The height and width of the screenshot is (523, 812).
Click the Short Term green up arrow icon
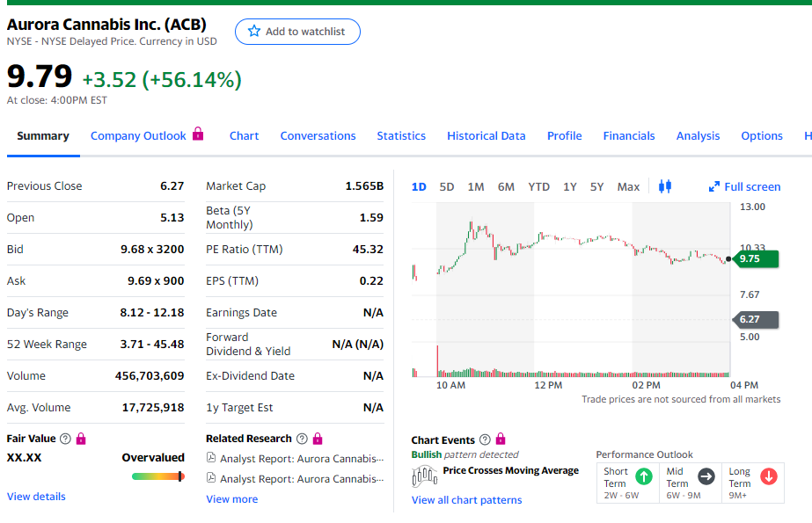click(x=643, y=476)
